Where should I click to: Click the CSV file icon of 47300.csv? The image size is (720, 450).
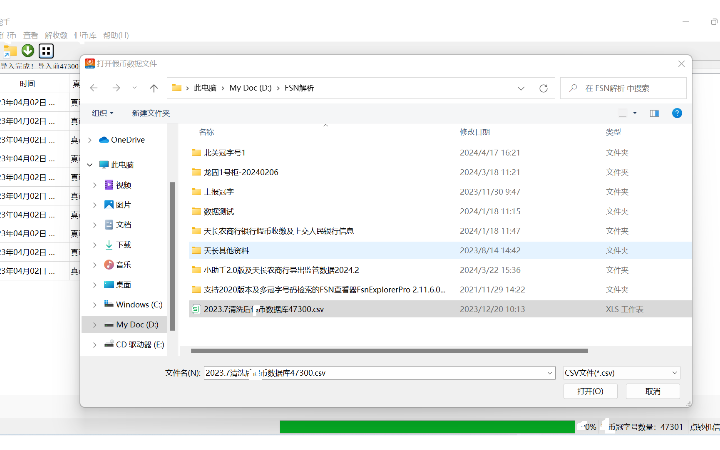point(196,309)
